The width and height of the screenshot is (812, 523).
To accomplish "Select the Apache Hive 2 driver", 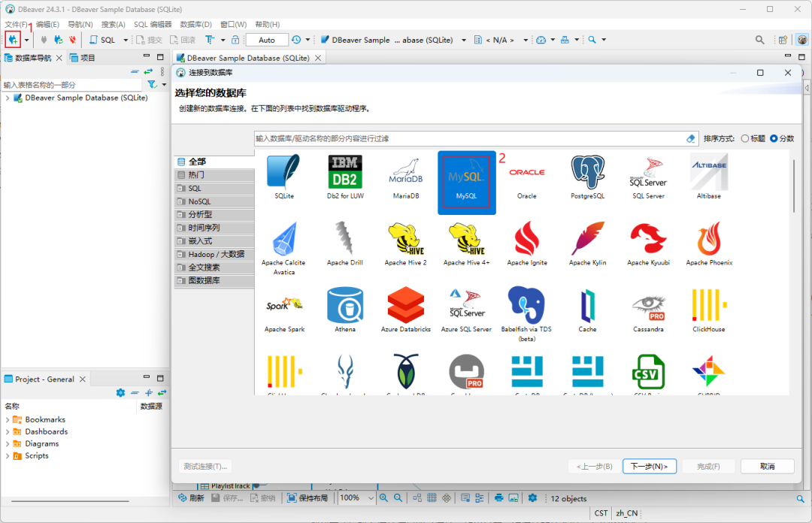I will 405,243.
